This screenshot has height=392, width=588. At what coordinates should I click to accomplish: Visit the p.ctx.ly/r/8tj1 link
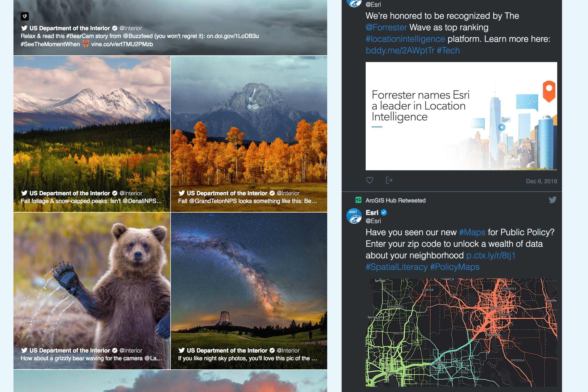click(x=491, y=255)
